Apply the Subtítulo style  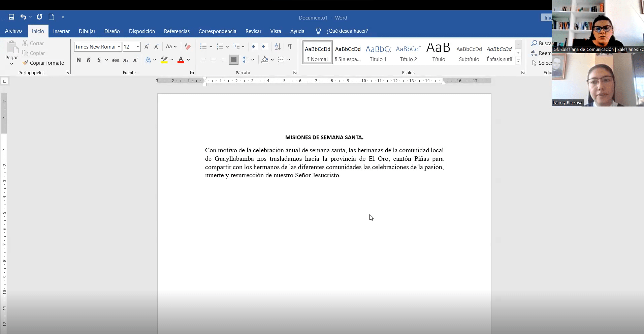[x=469, y=52]
